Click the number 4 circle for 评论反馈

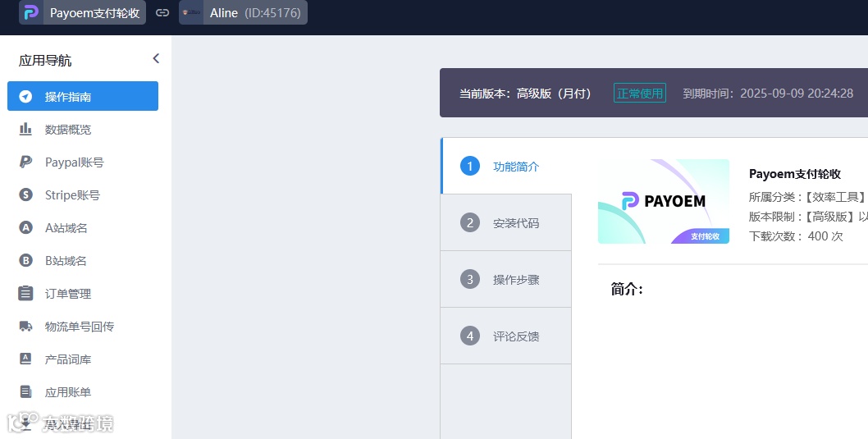coord(470,336)
